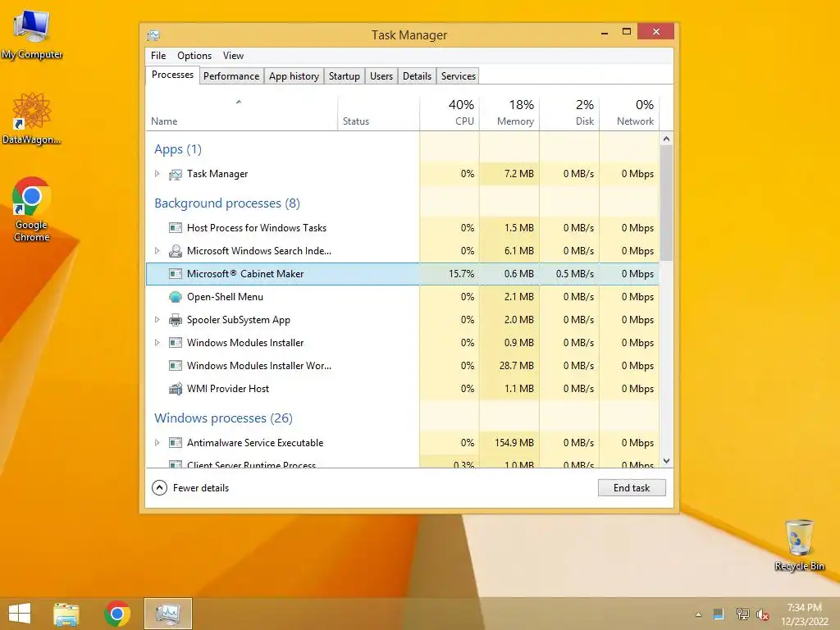Switch to the Details tab
The width and height of the screenshot is (840, 630).
(418, 76)
